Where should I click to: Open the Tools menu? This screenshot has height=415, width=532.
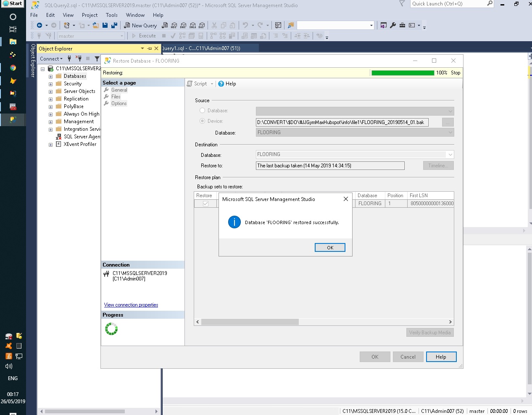(112, 15)
